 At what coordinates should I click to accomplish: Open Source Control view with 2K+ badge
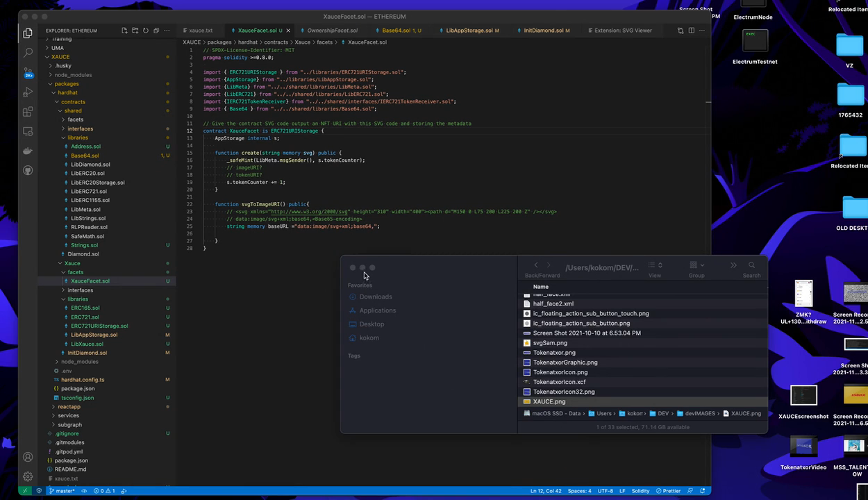28,72
